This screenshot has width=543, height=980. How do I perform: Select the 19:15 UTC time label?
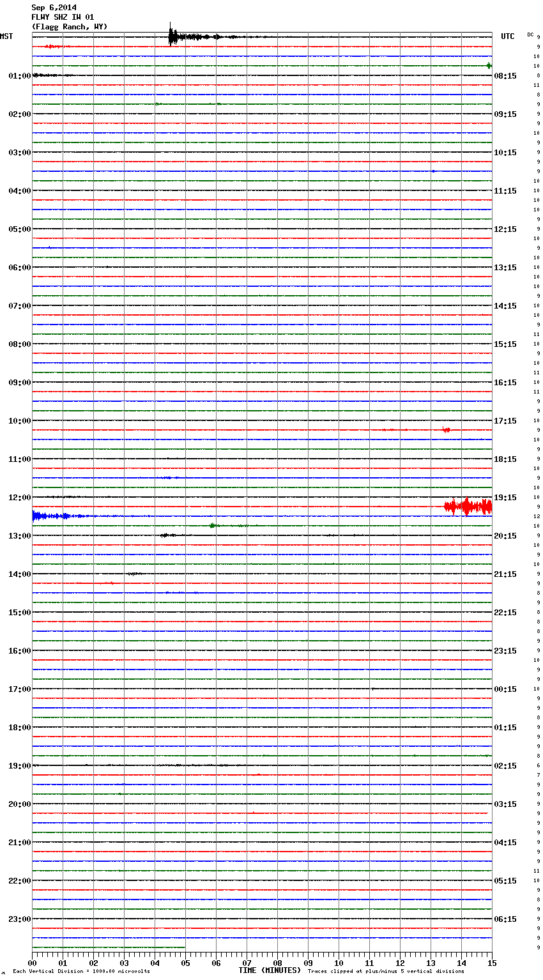coord(505,498)
